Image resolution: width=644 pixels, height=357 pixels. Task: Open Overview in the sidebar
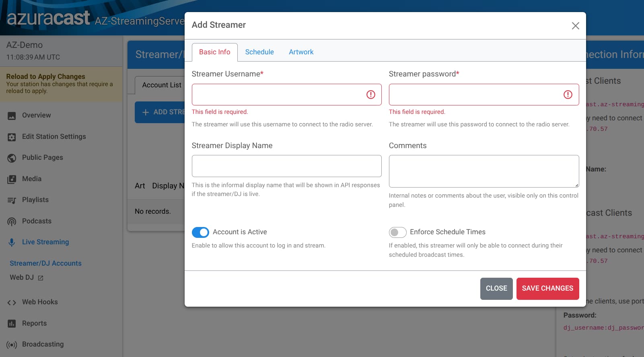pos(61,116)
